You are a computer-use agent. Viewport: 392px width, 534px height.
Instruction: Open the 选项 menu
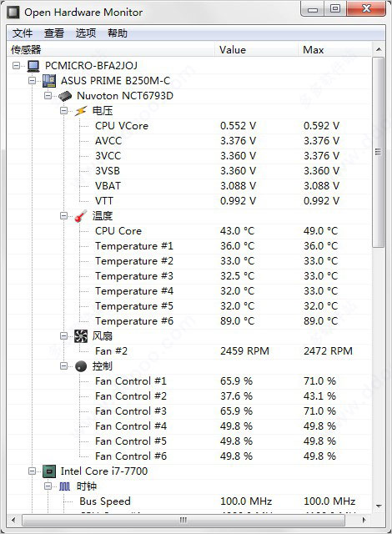click(x=85, y=33)
